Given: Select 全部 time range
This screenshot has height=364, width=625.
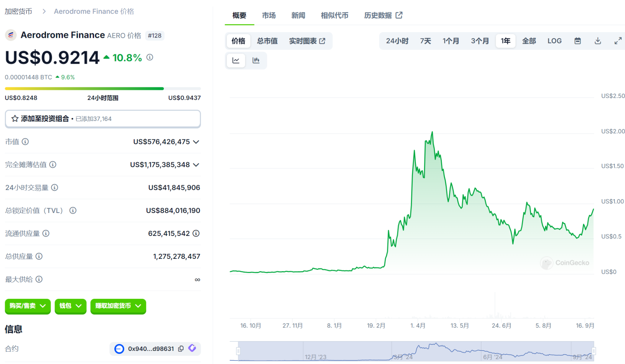Looking at the screenshot, I should (x=529, y=41).
